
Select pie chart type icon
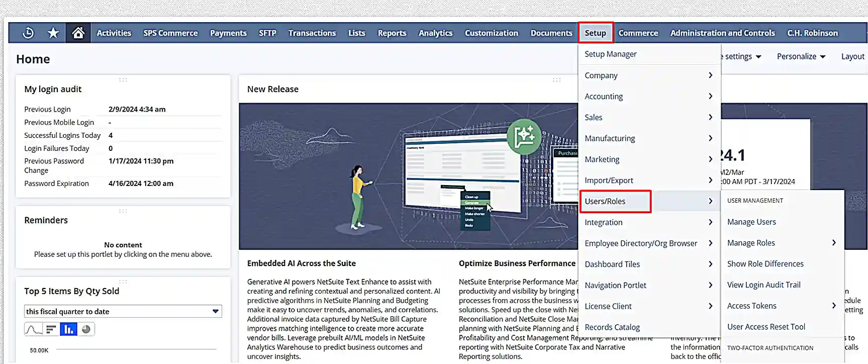coord(86,329)
